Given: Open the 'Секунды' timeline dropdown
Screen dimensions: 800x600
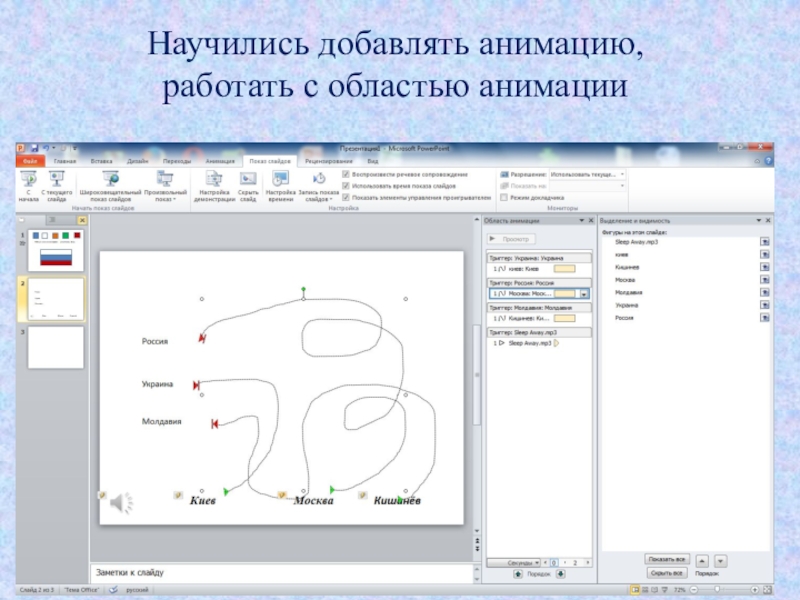Looking at the screenshot, I should pos(536,563).
